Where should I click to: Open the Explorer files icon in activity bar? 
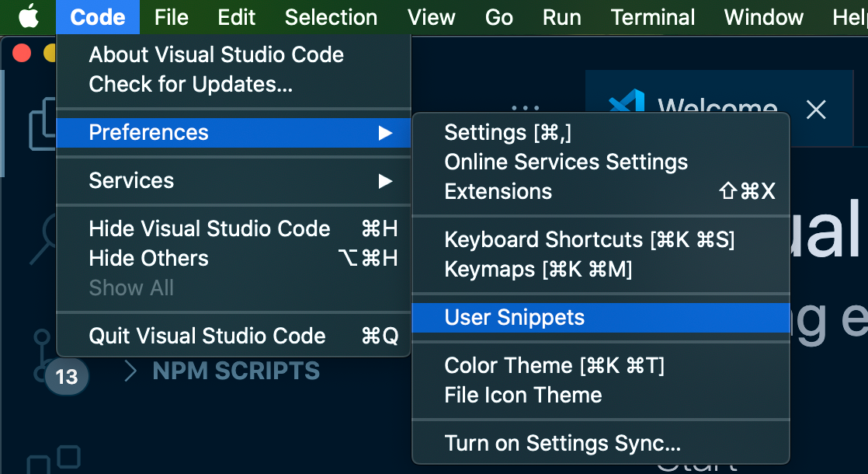point(42,124)
